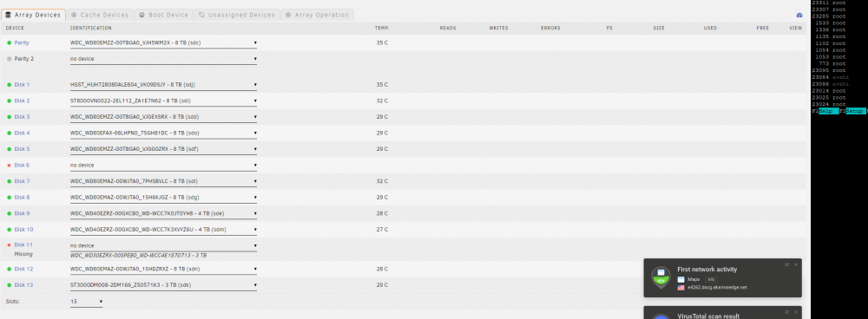Click the grey status square beside Parity 2

(9, 59)
